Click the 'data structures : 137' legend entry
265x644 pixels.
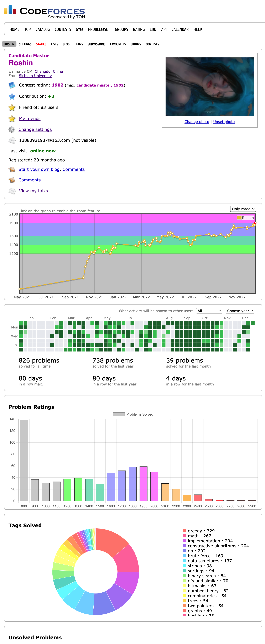[x=207, y=561]
